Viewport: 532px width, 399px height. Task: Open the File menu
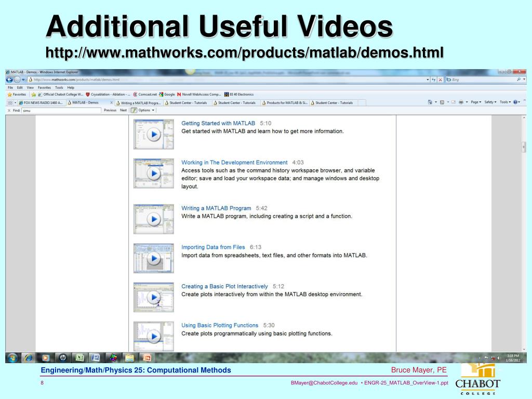(10, 87)
